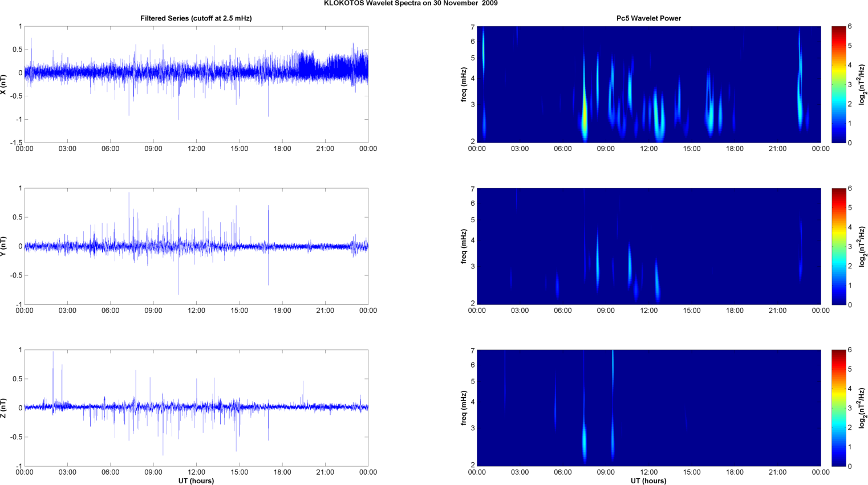Click the bottom Pc5 wavelet spectrogram for Z

pyautogui.click(x=648, y=408)
